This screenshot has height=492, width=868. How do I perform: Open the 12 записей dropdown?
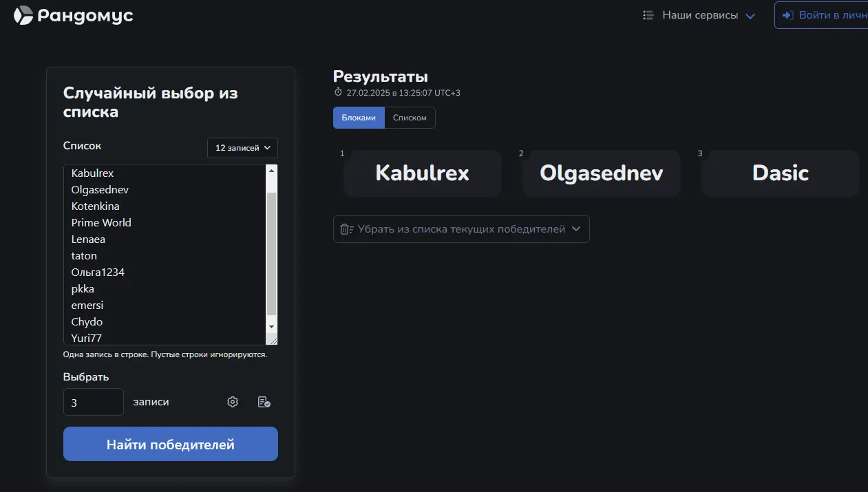[242, 148]
